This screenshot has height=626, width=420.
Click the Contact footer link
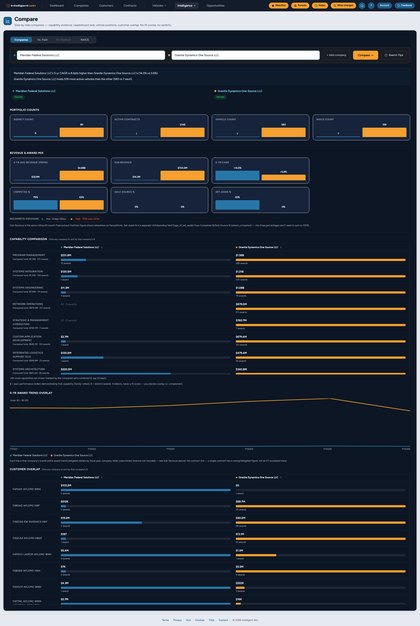[223, 620]
